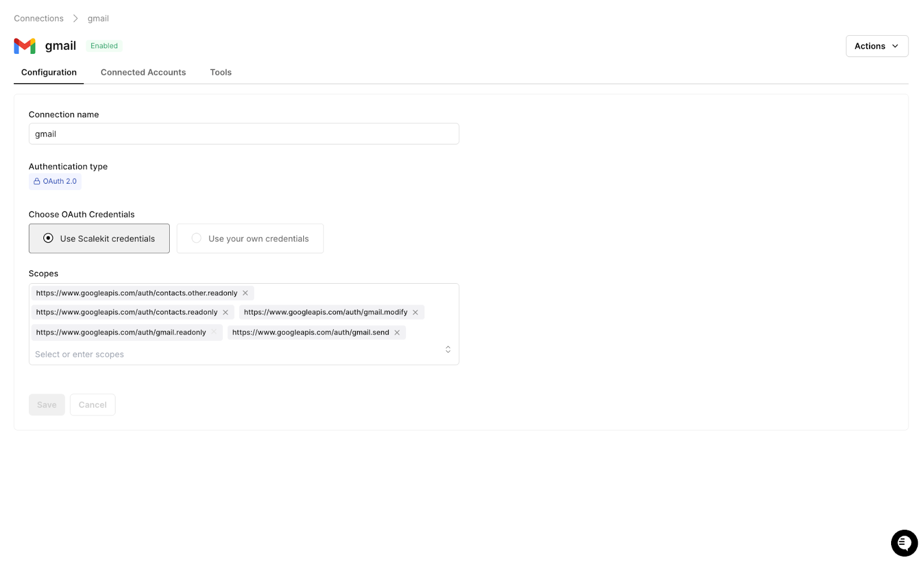The image size is (924, 568).
Task: Go back to Connections breadcrumb
Action: pyautogui.click(x=39, y=18)
